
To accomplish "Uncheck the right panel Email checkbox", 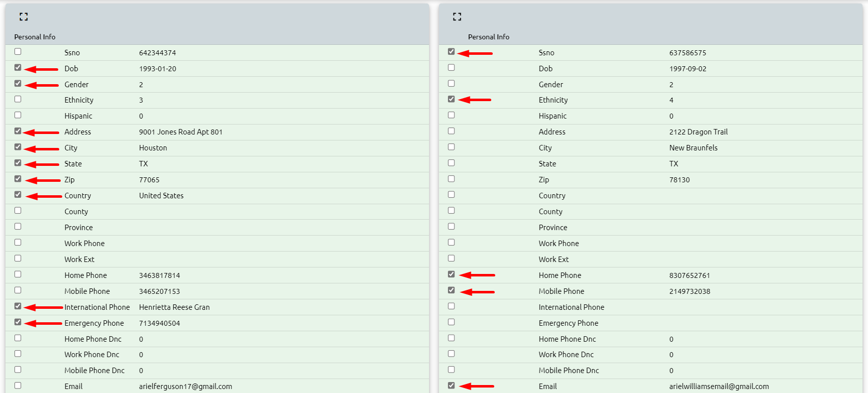I will pos(451,386).
